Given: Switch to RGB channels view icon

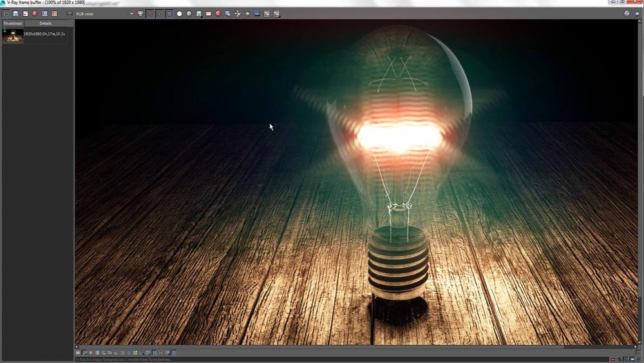Looking at the screenshot, I should click(x=140, y=14).
